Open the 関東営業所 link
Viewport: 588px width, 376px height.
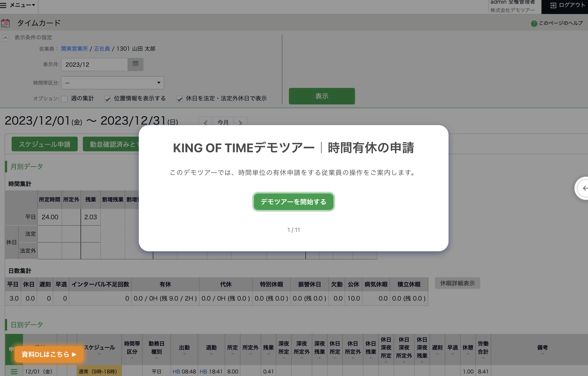(75, 49)
